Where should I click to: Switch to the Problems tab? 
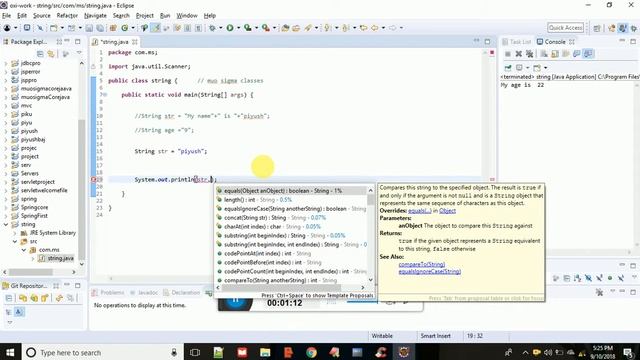click(108, 293)
